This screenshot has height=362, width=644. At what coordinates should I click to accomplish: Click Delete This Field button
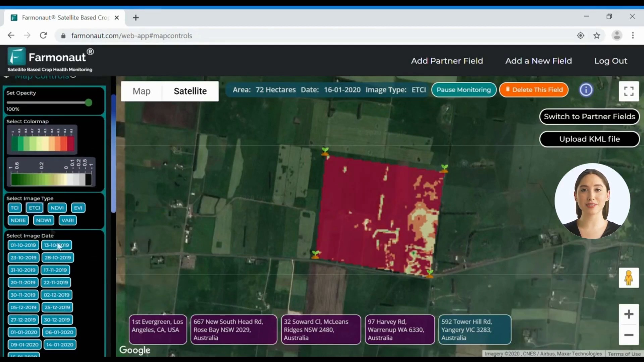pyautogui.click(x=534, y=90)
